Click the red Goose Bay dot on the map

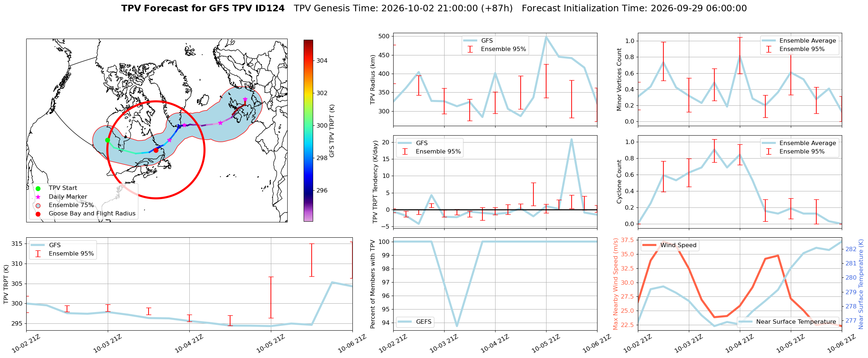tap(156, 150)
